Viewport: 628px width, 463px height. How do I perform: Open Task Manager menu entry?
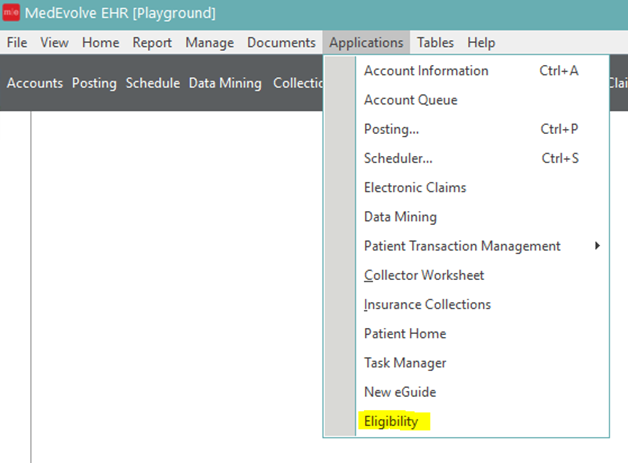pos(482,363)
